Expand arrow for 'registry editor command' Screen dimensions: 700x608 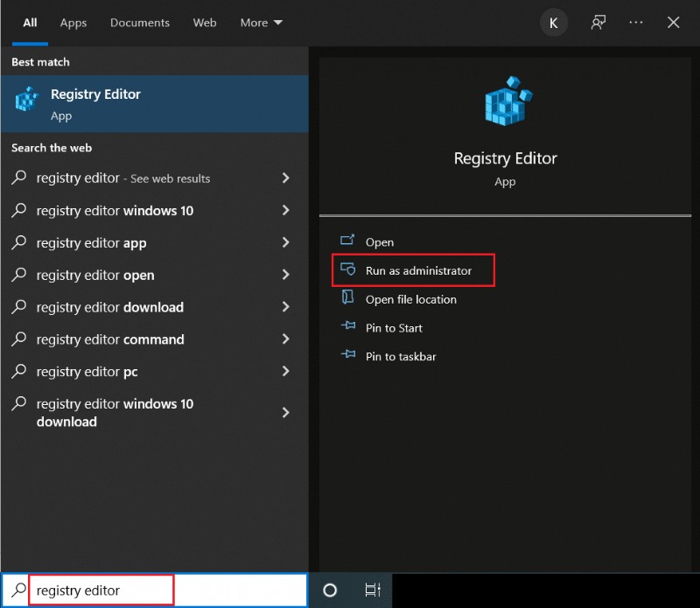click(x=285, y=339)
